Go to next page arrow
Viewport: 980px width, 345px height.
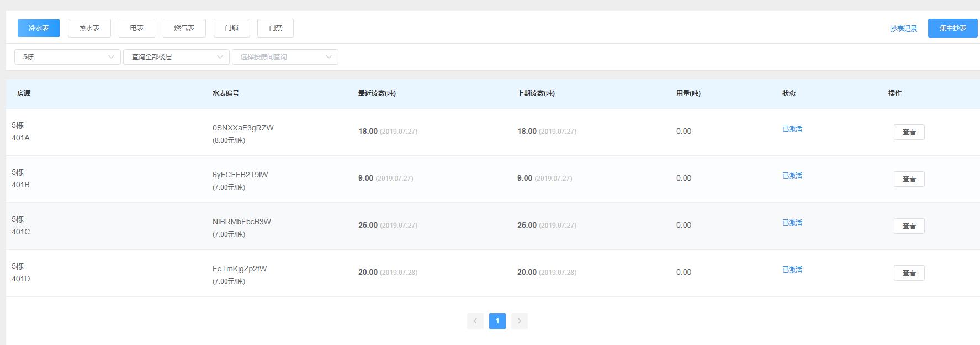tap(520, 321)
